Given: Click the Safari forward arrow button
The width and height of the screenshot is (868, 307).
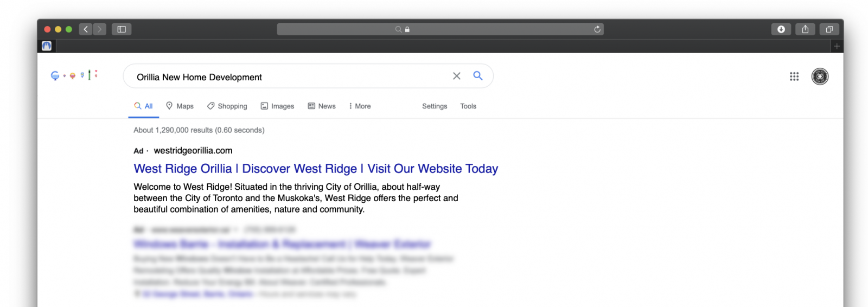Looking at the screenshot, I should pyautogui.click(x=99, y=29).
